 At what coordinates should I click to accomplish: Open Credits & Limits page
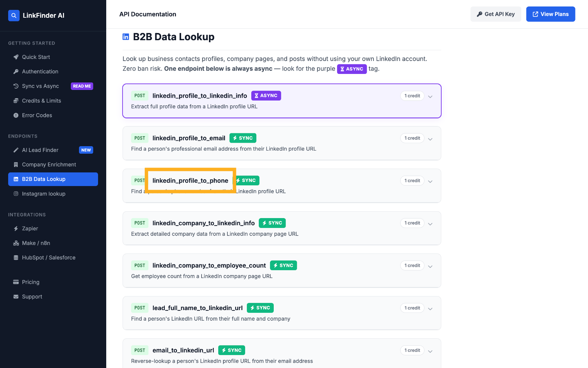[x=53, y=101]
